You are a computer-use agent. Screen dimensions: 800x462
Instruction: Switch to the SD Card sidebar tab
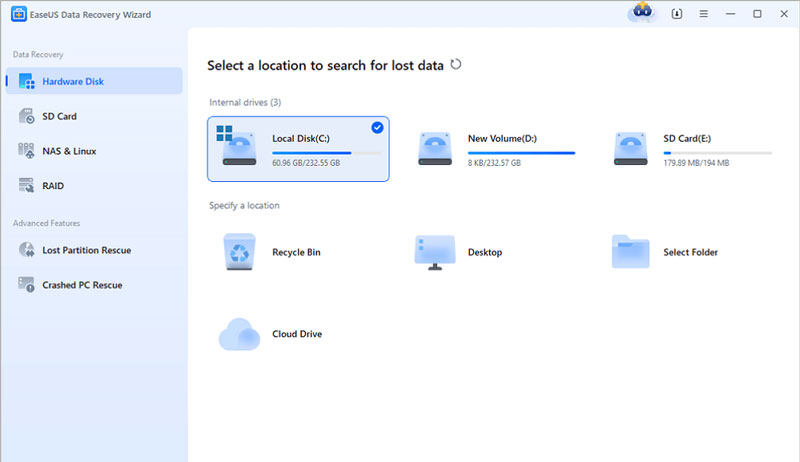(x=59, y=116)
